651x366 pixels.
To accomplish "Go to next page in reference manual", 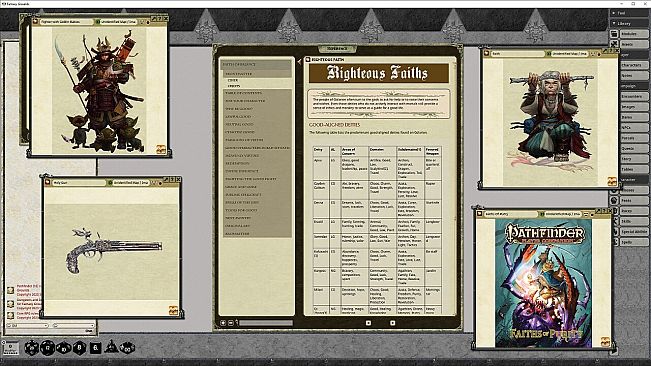I will point(392,323).
